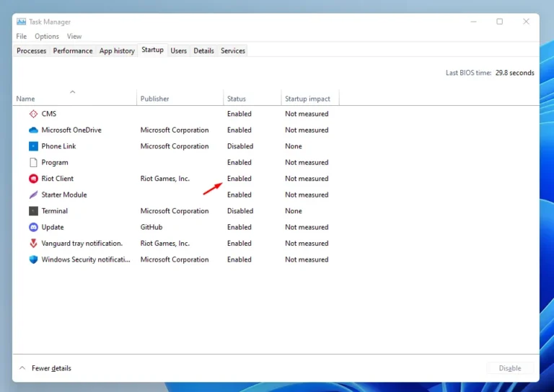The height and width of the screenshot is (392, 554).
Task: Click the Fewer details link text
Action: pos(51,368)
